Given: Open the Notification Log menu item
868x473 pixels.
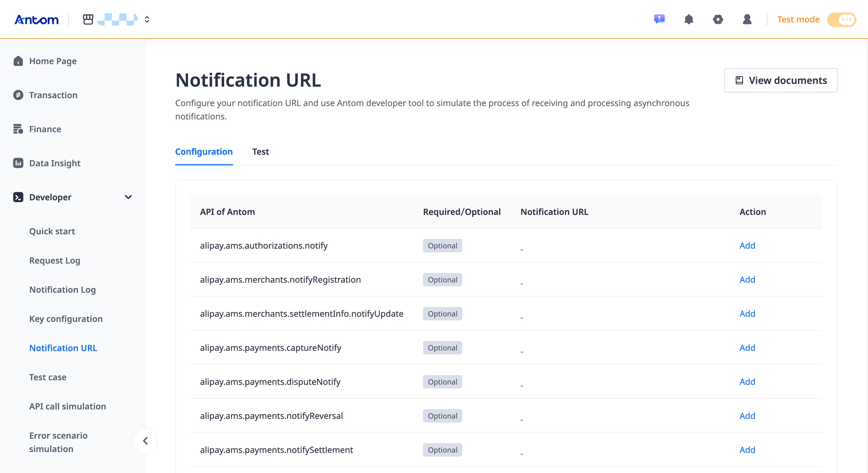Looking at the screenshot, I should click(x=62, y=290).
